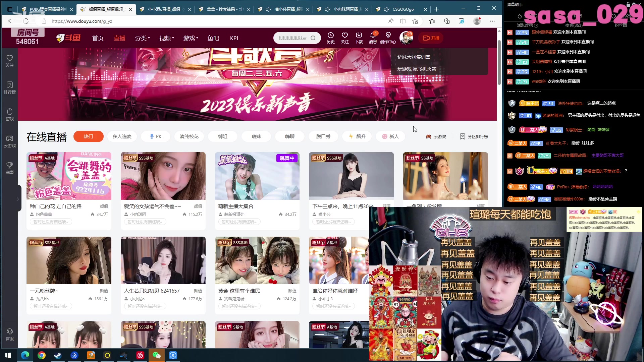Go to 鱼吧 in navigation
The height and width of the screenshot is (362, 644).
(213, 38)
